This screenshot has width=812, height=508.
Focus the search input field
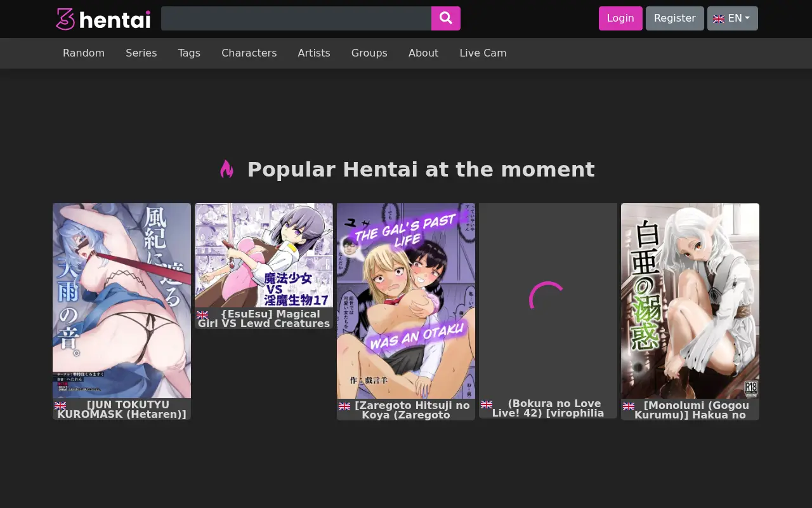point(296,18)
